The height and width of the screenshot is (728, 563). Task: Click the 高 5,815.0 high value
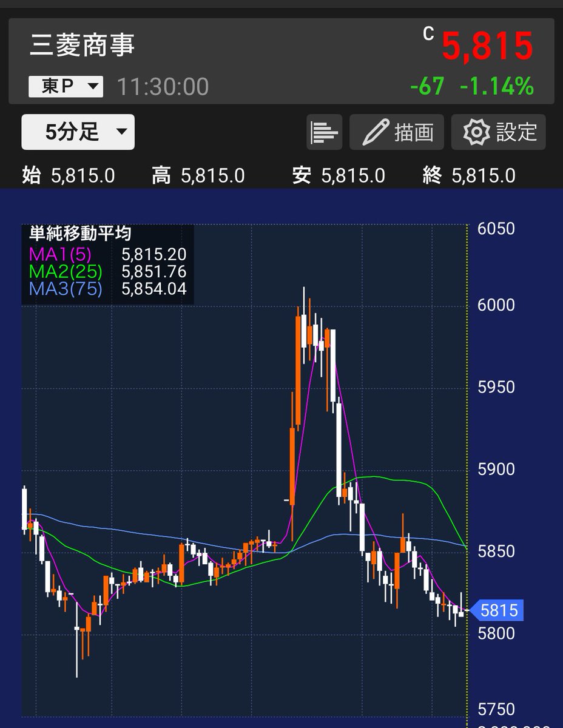coord(198,176)
